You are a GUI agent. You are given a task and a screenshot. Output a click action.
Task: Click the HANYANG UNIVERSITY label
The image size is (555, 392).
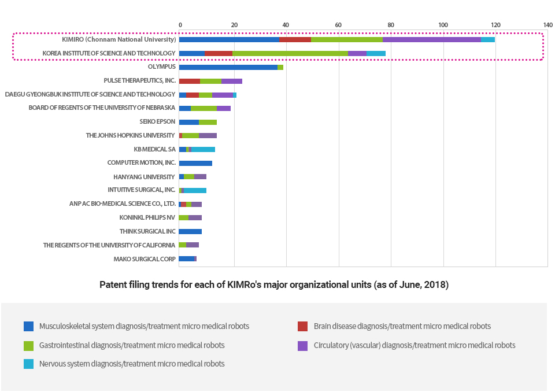(144, 177)
